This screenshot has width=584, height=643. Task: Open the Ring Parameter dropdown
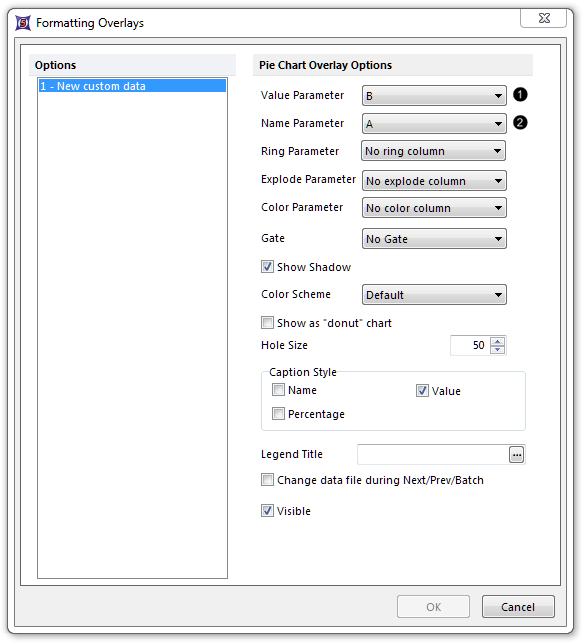433,151
